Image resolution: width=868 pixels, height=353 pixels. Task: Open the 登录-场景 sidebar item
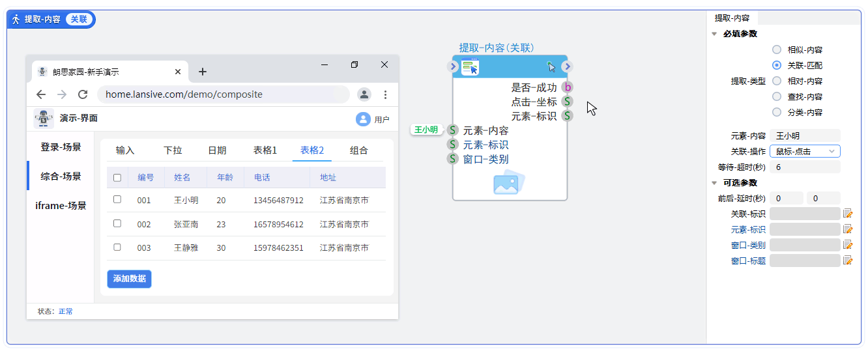pyautogui.click(x=61, y=147)
